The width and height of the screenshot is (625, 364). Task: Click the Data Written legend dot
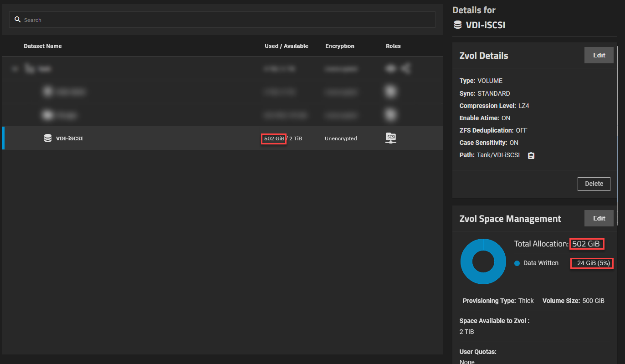(x=517, y=263)
